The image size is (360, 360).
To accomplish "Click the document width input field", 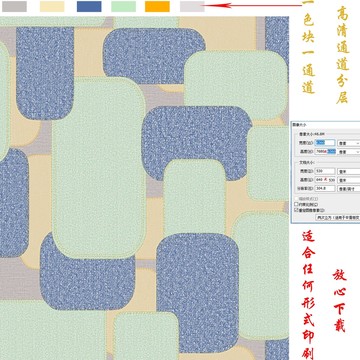I will pyautogui.click(x=325, y=171).
